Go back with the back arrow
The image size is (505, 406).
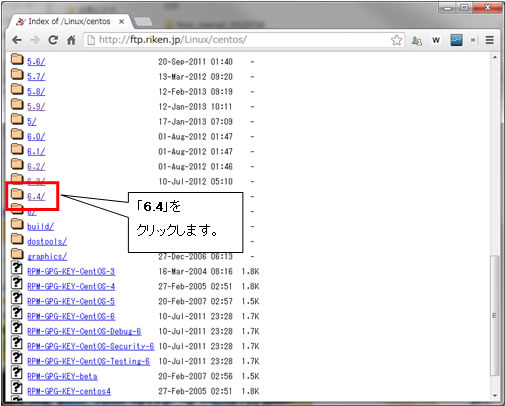tap(17, 40)
